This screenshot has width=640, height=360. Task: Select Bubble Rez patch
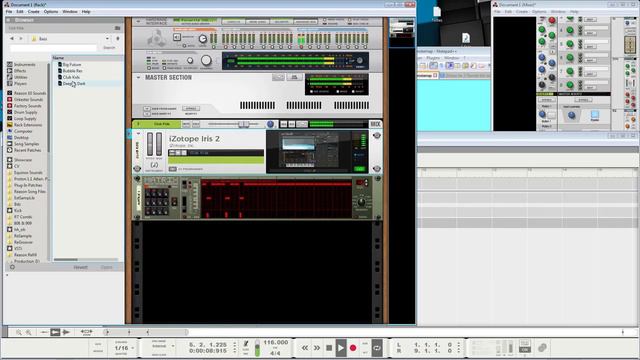tap(72, 71)
